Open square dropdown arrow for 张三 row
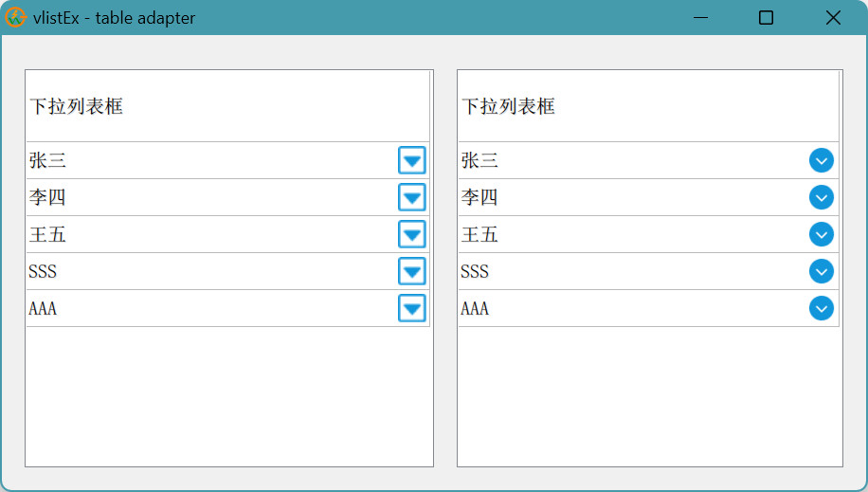Image resolution: width=868 pixels, height=492 pixels. pyautogui.click(x=412, y=160)
